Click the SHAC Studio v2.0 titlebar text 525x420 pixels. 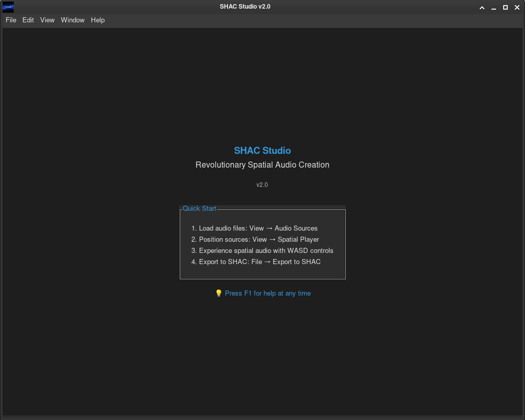pos(245,7)
